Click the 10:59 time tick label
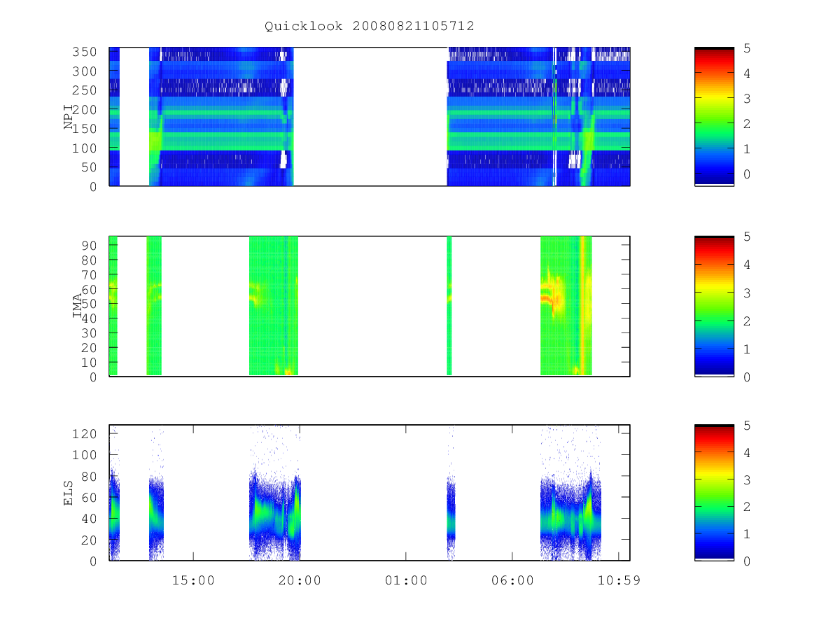 [x=619, y=580]
